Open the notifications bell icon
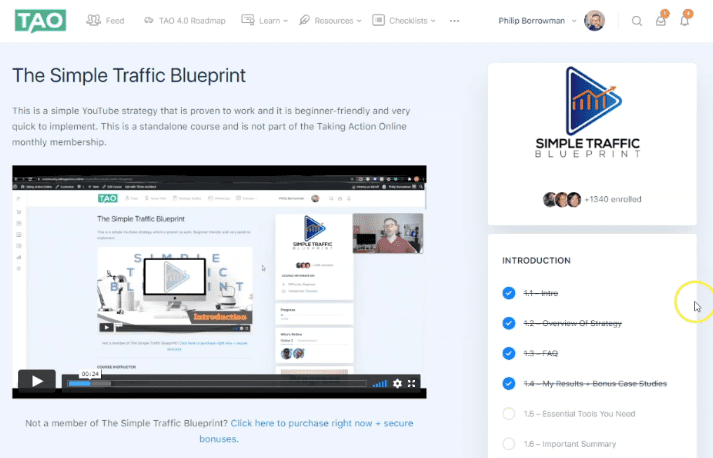Viewport: 713px width, 458px height. [684, 21]
